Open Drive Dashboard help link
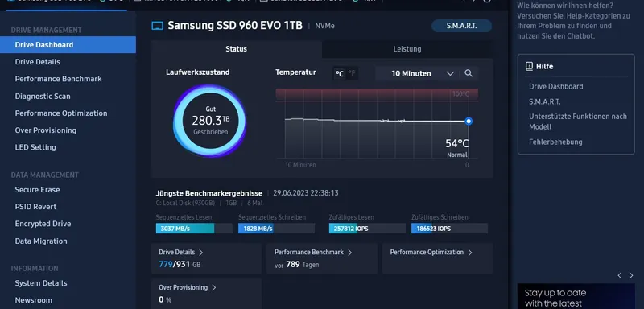The image size is (644, 309). pyautogui.click(x=555, y=87)
